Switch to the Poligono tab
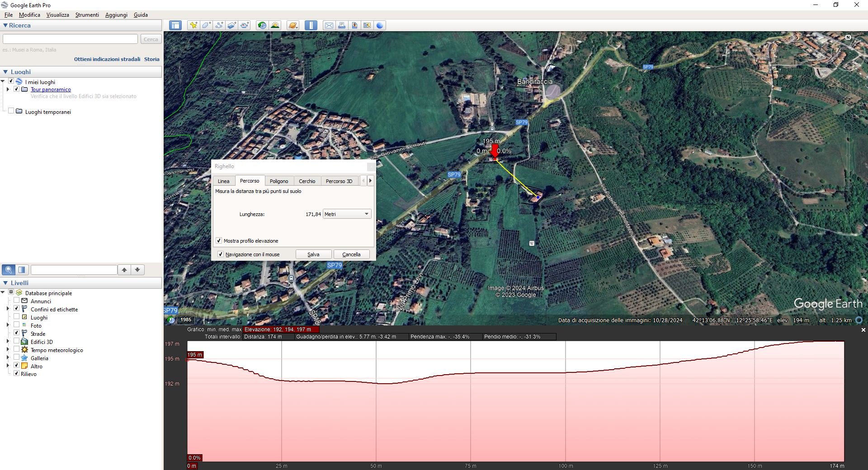868x470 pixels. [x=278, y=181]
